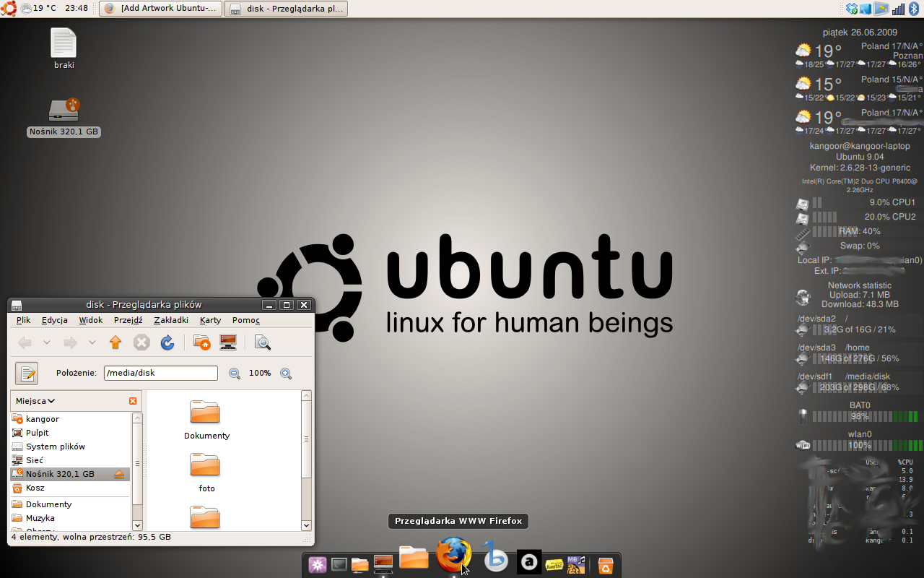Open the Widok menu
Viewport: 924px width, 578px height.
pyautogui.click(x=91, y=320)
